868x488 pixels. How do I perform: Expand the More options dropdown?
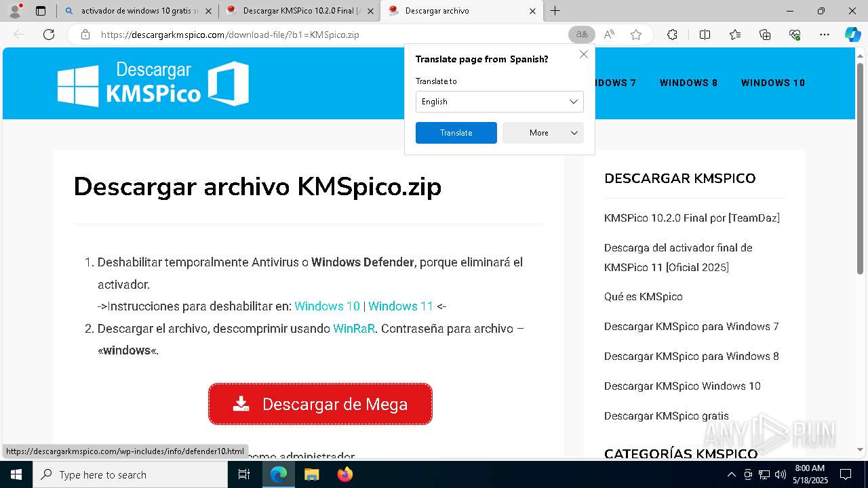(x=543, y=133)
